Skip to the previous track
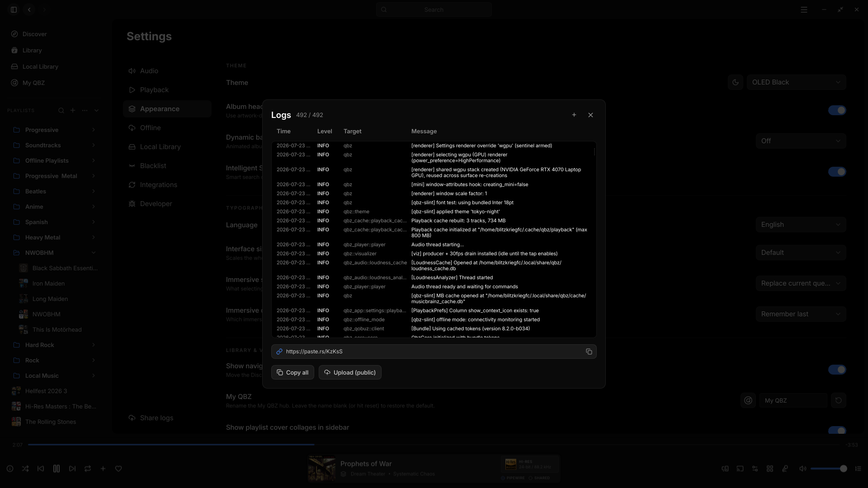Screen dimensions: 868x488 [x=41, y=469]
